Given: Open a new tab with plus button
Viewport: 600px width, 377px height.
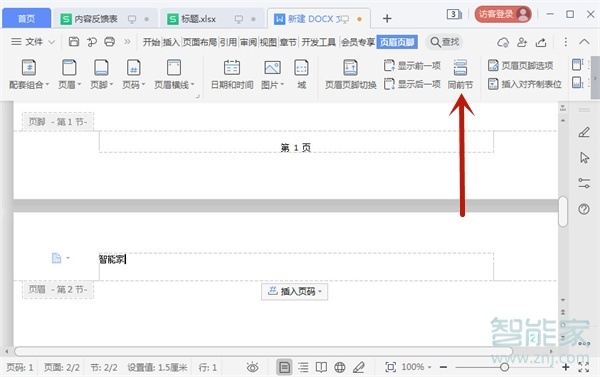Looking at the screenshot, I should pyautogui.click(x=387, y=18).
